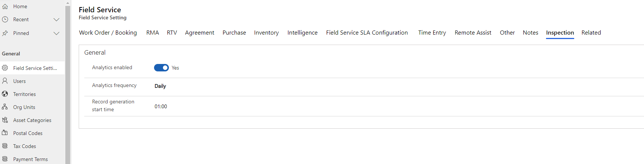Click the Recent clock icon
The image size is (644, 164).
pos(5,19)
